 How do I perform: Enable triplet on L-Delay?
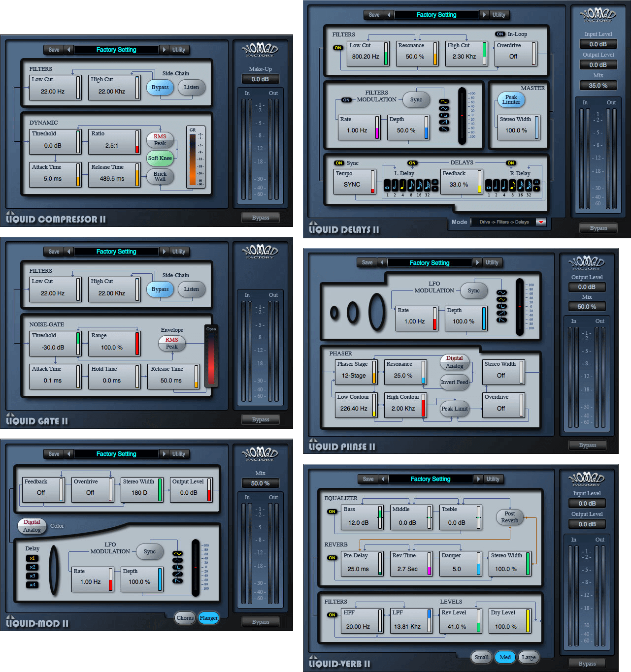435,182
